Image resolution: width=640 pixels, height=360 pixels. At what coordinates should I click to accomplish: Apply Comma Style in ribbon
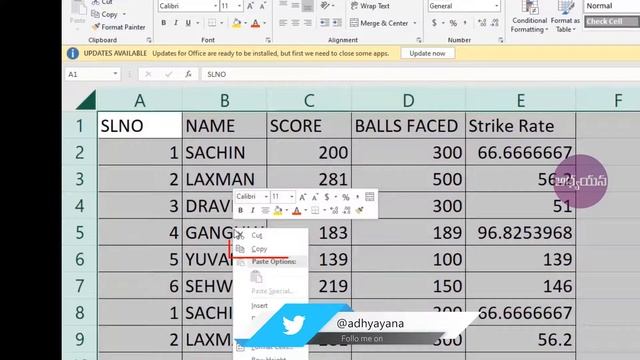(465, 23)
